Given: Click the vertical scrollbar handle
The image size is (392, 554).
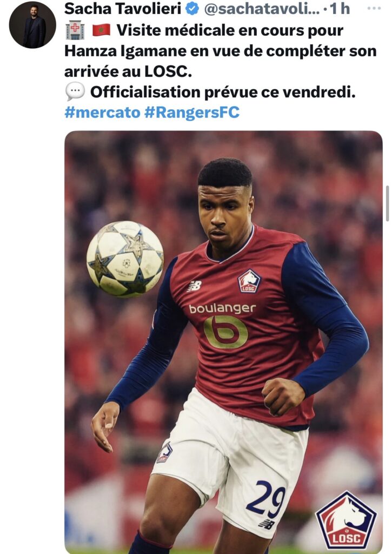Looking at the screenshot, I should coord(388,203).
